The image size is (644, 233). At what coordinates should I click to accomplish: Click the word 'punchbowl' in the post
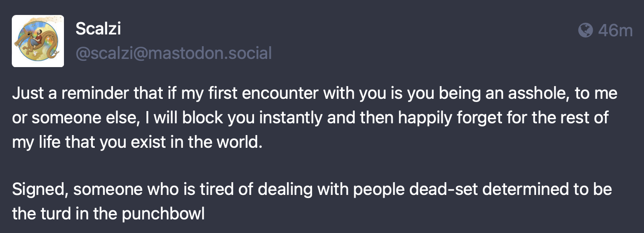(x=163, y=214)
